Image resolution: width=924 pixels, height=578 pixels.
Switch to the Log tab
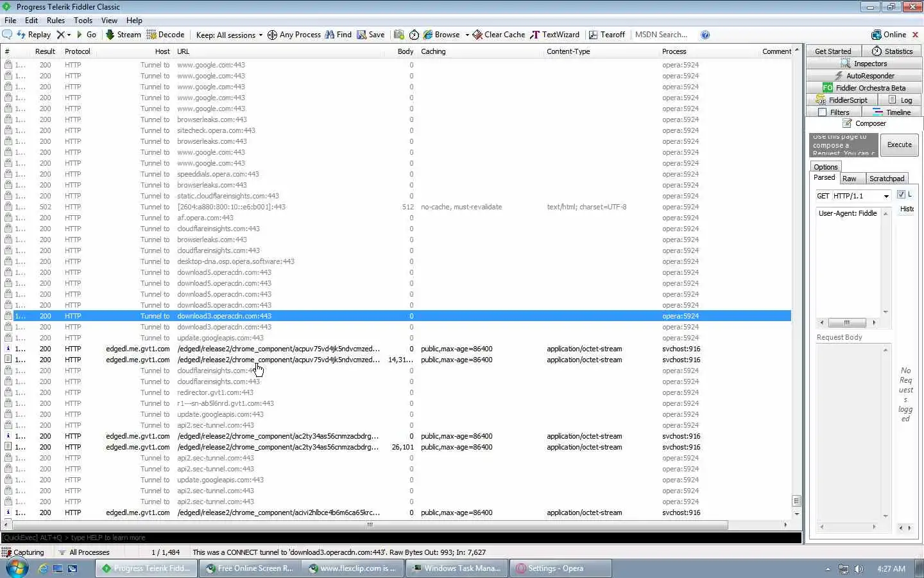[x=900, y=100]
